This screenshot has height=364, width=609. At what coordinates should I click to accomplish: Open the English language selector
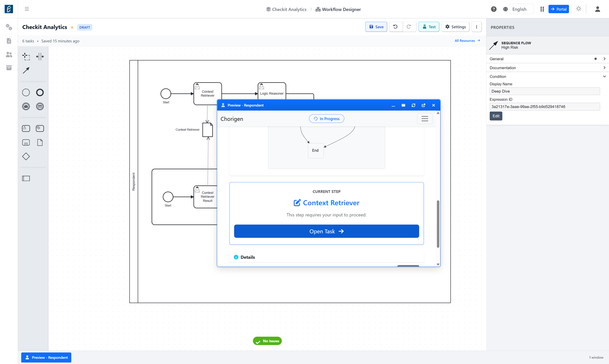pos(521,9)
